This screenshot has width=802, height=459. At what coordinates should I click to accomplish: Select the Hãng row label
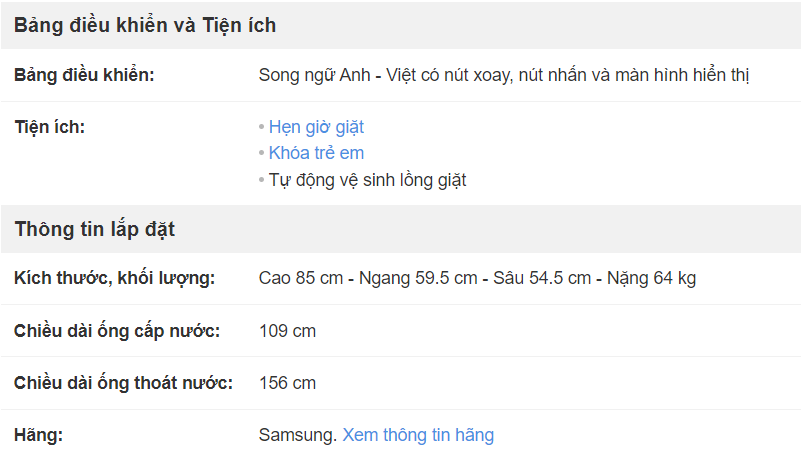(38, 435)
